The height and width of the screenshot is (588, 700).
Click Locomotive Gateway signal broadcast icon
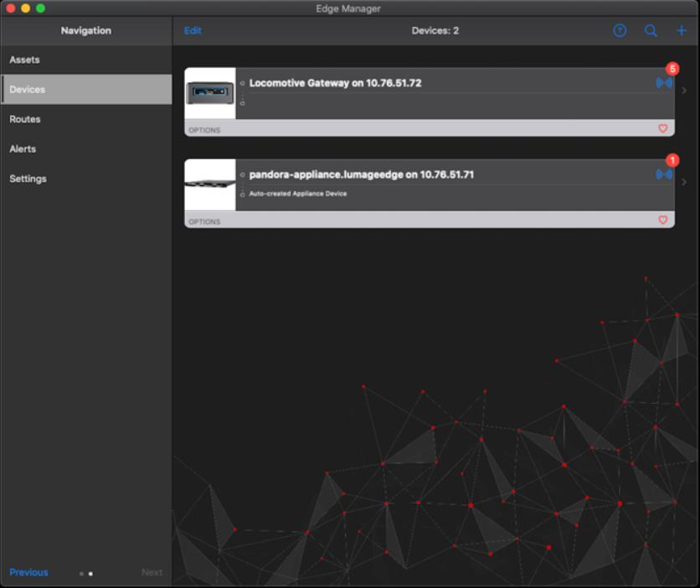tap(664, 83)
